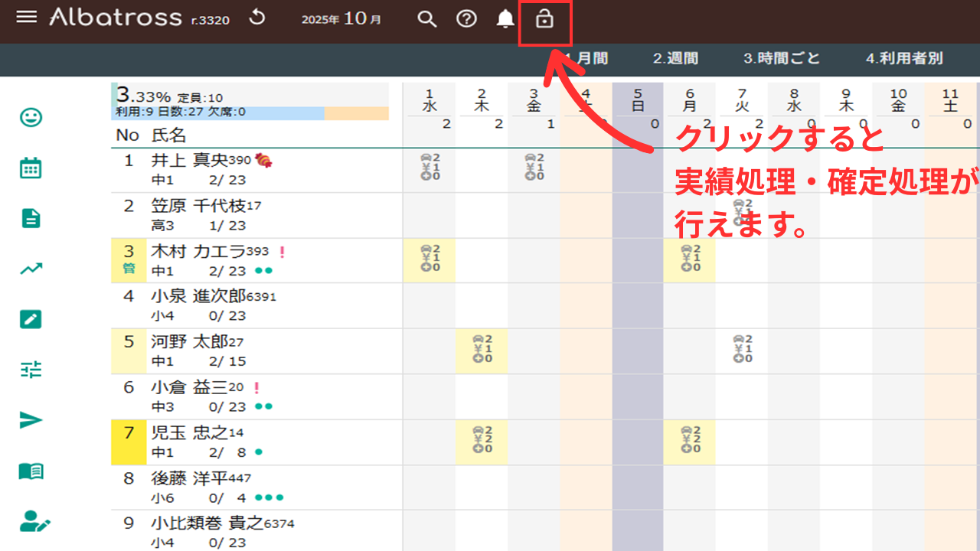980x551 pixels.
Task: Open the help question mark icon
Action: 466,19
